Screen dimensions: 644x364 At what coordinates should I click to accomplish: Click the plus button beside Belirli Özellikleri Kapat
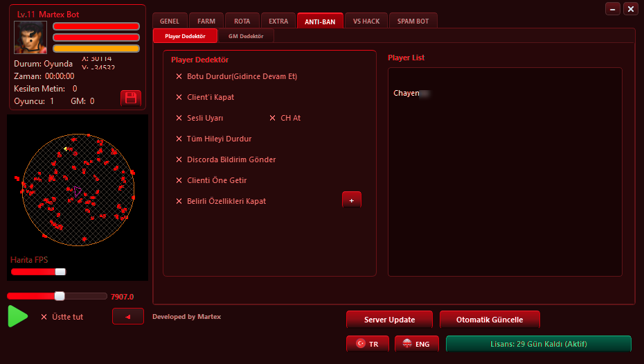click(352, 200)
